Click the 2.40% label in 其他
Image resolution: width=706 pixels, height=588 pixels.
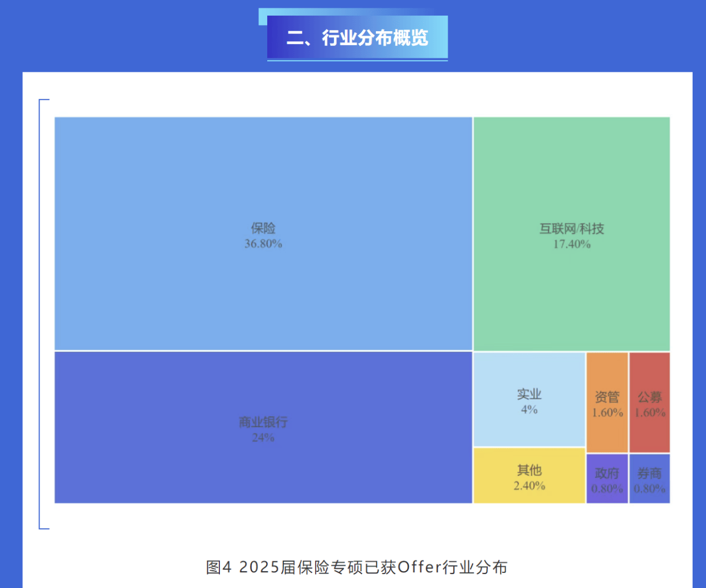tap(529, 486)
